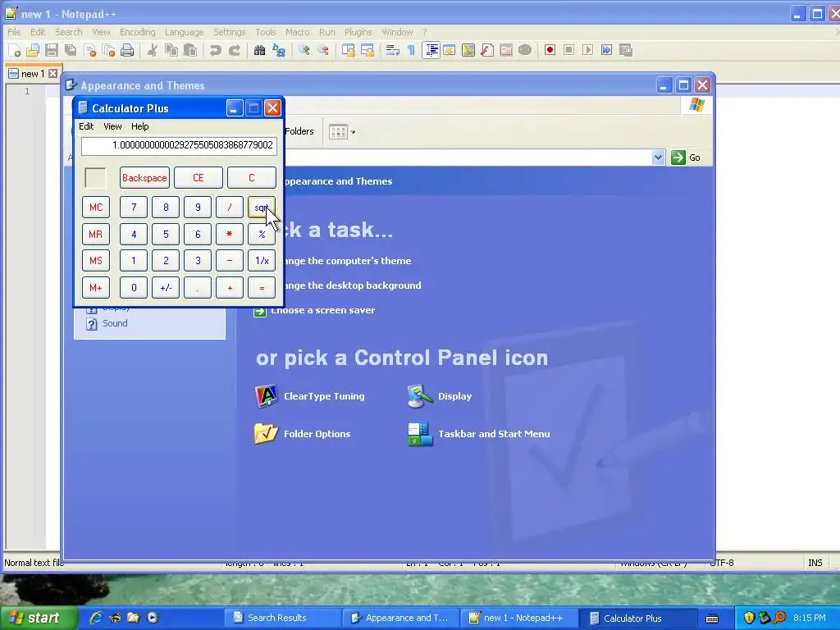The height and width of the screenshot is (630, 840).
Task: Open Taskbar and Start Menu icon
Action: pyautogui.click(x=479, y=434)
